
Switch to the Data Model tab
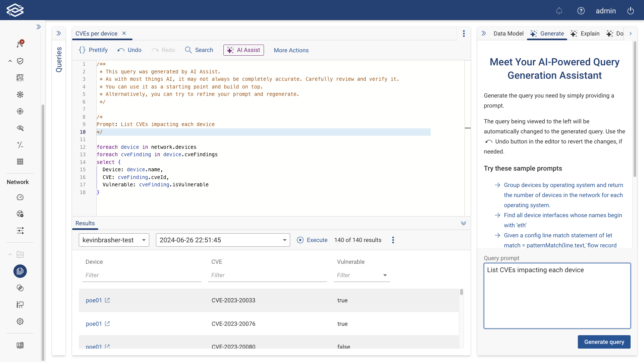[508, 34]
